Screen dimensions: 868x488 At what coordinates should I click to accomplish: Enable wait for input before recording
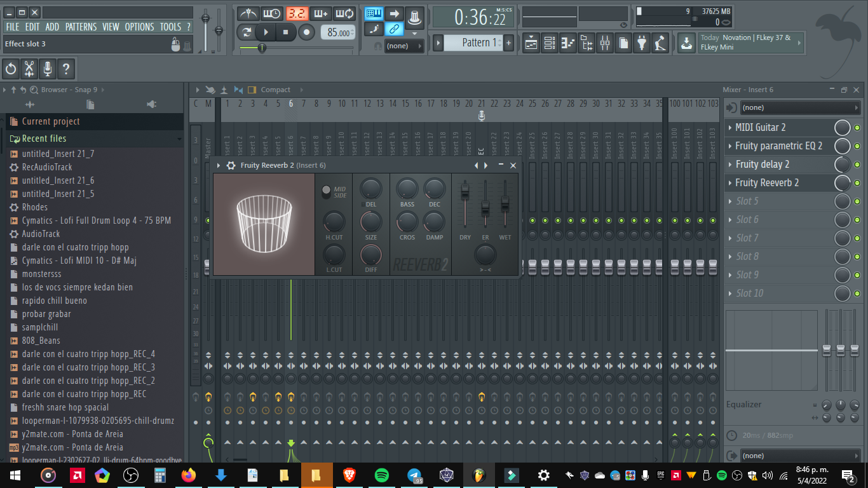coord(272,13)
